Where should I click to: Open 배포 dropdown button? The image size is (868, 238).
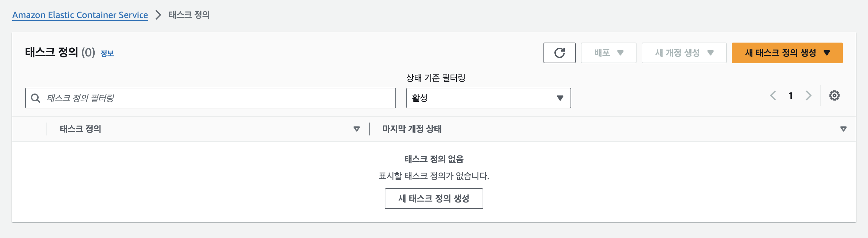click(608, 53)
